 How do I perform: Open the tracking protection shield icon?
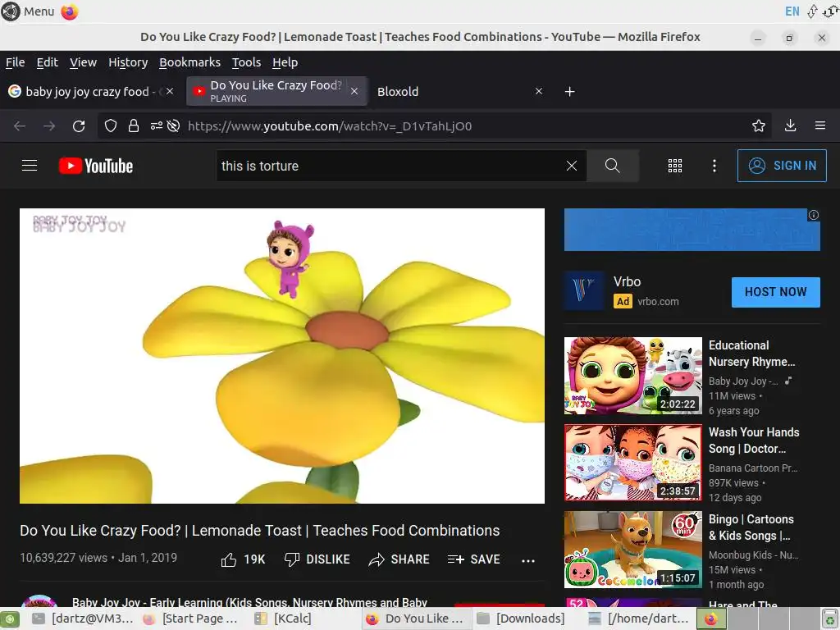pyautogui.click(x=111, y=126)
